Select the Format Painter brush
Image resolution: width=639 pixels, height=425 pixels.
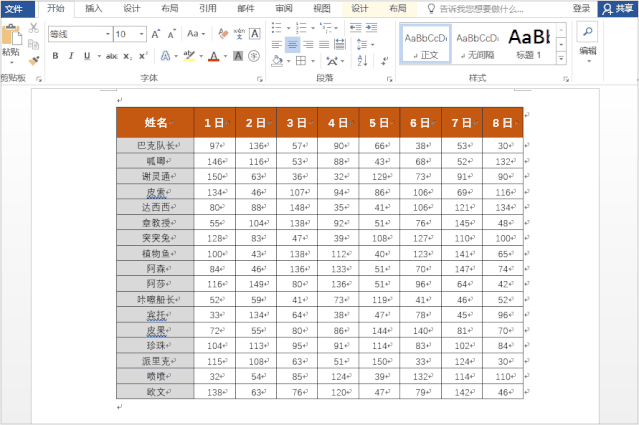coord(33,60)
